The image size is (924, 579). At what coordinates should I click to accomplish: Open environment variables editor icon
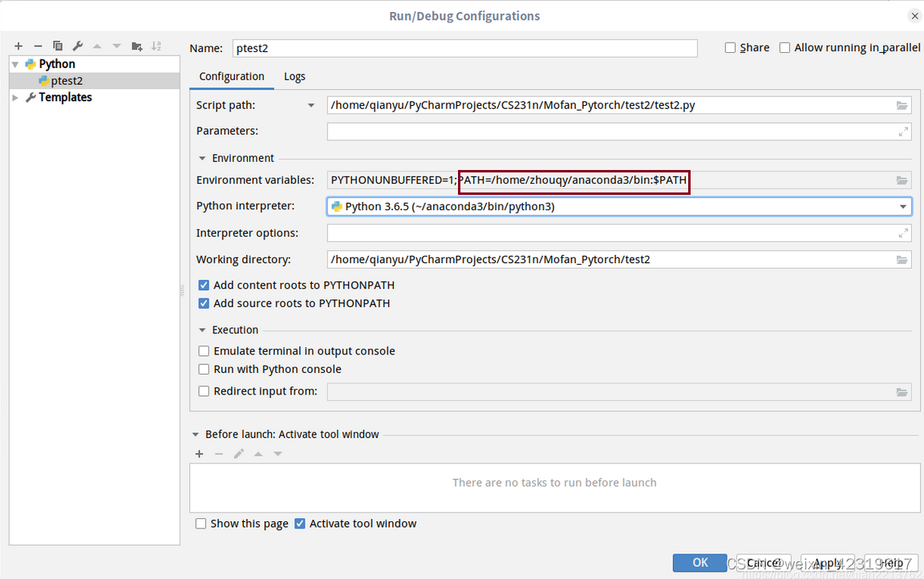click(x=902, y=180)
